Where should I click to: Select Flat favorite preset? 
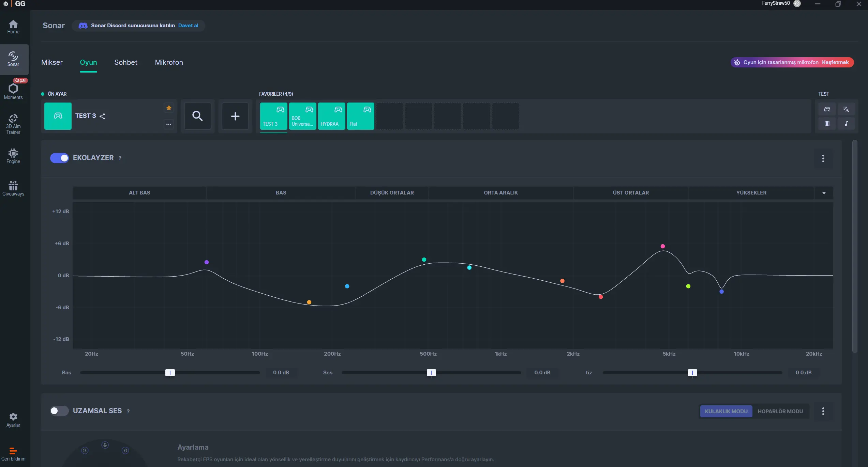(x=361, y=116)
